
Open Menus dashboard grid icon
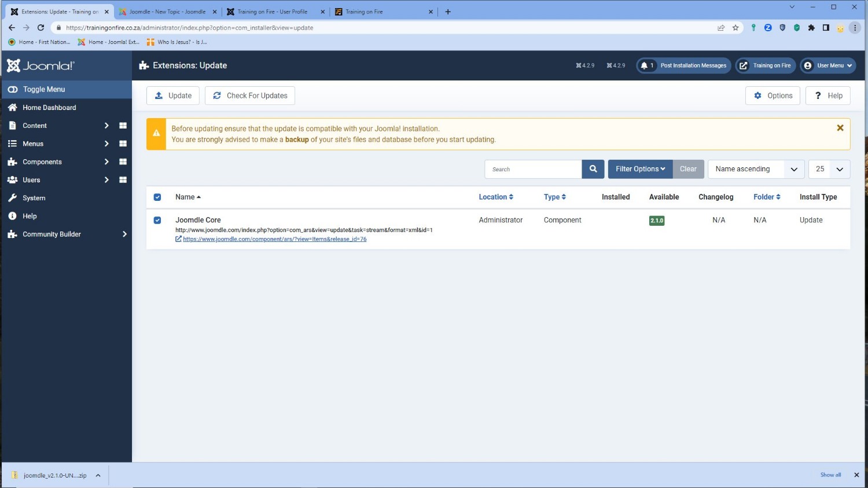(x=123, y=144)
